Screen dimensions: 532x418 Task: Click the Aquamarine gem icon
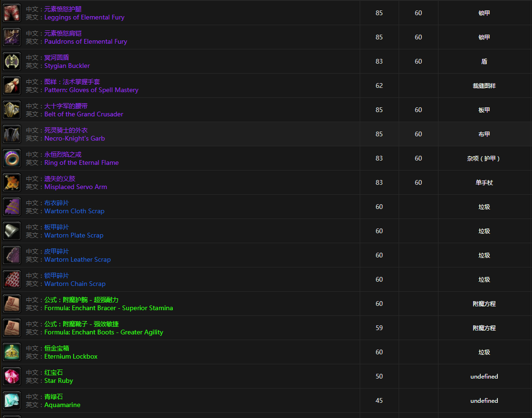12,400
